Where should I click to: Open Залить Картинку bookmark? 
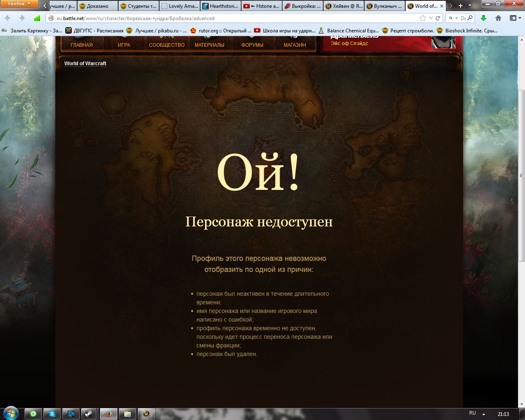pyautogui.click(x=32, y=30)
